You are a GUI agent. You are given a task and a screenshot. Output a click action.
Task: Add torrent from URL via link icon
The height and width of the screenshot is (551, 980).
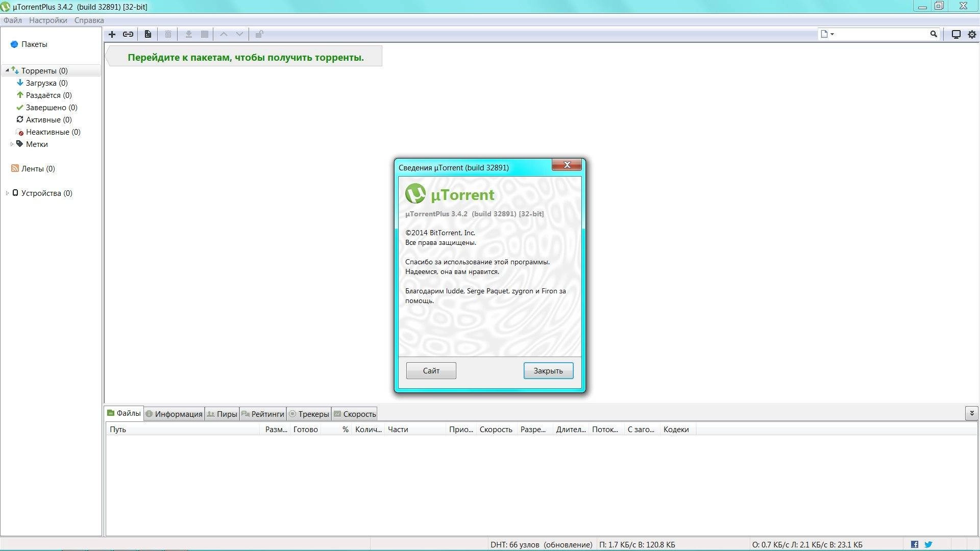[x=128, y=34]
